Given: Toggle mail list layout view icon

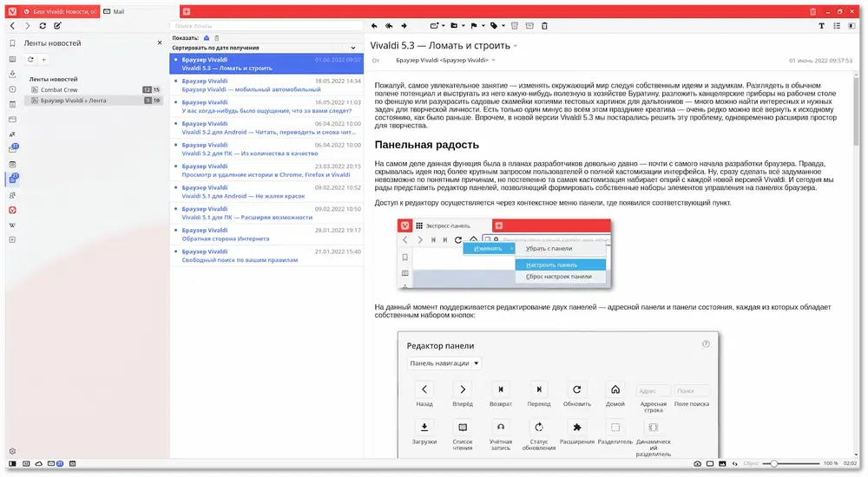Looking at the screenshot, I should point(837,26).
